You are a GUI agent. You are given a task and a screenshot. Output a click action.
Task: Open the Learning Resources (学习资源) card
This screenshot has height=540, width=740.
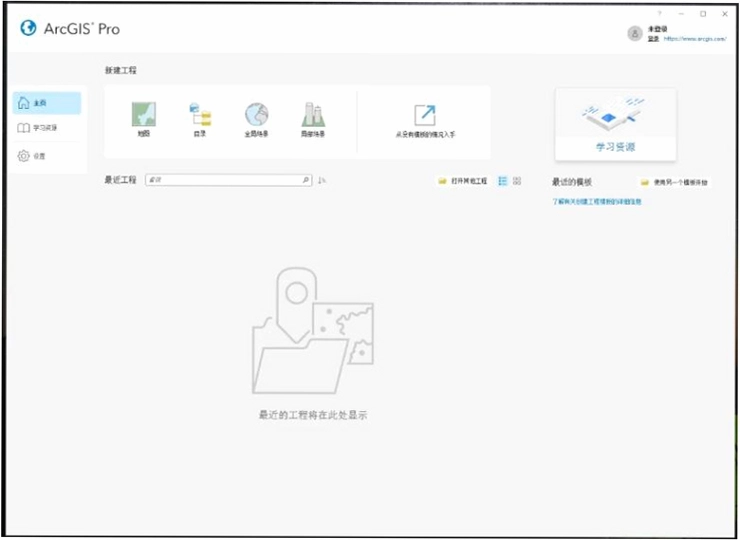[615, 125]
